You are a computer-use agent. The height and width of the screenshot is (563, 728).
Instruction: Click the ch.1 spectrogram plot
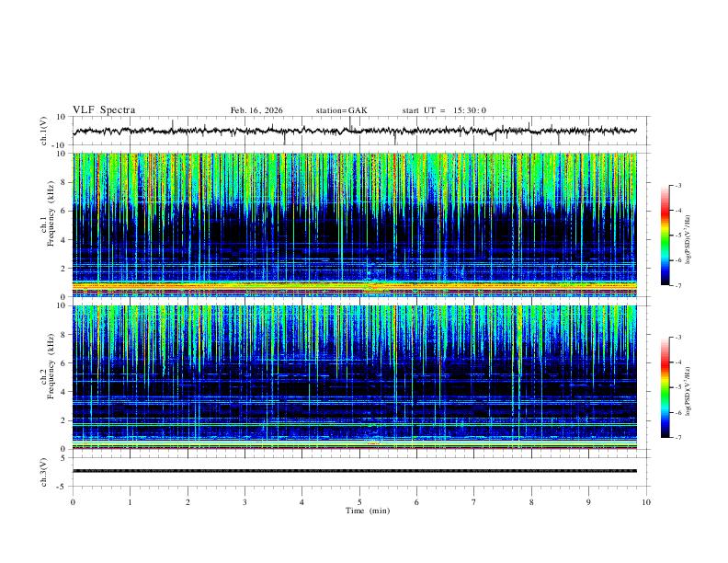tap(355, 224)
